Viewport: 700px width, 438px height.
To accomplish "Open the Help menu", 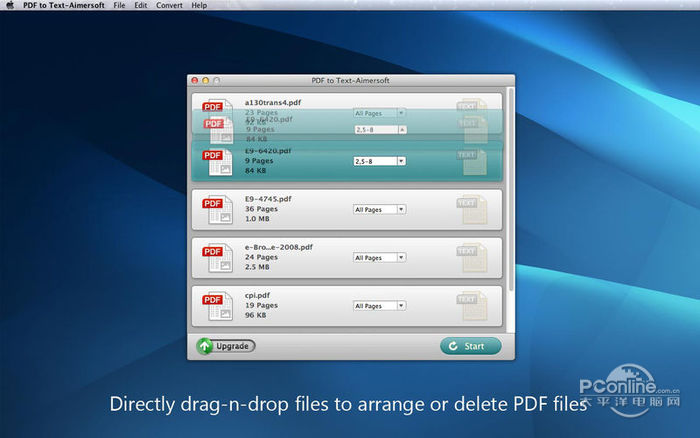I will [199, 5].
